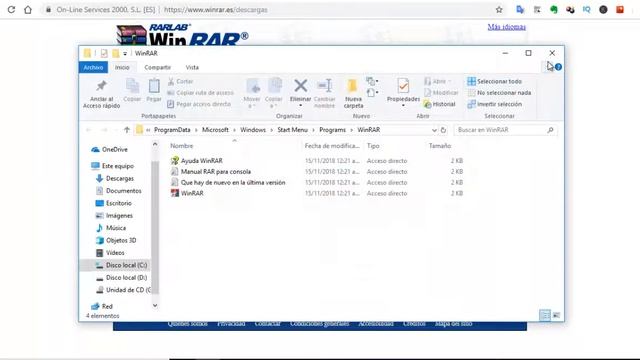
Task: Click Anclar al Acceso rápido pin icon
Action: (101, 87)
